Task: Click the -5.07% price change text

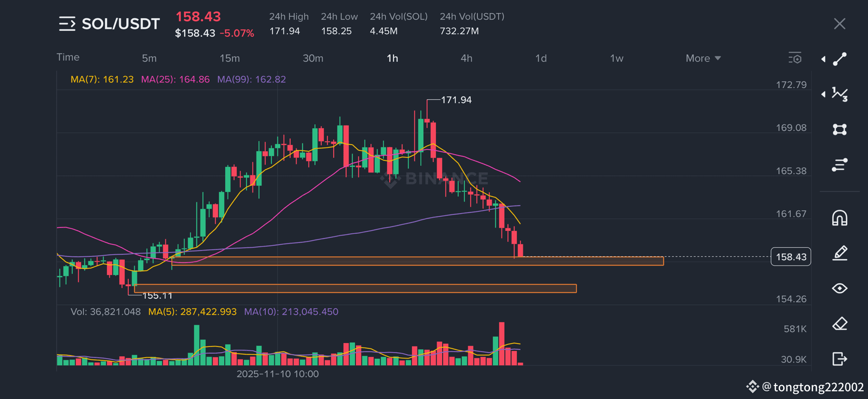Action: (x=237, y=33)
